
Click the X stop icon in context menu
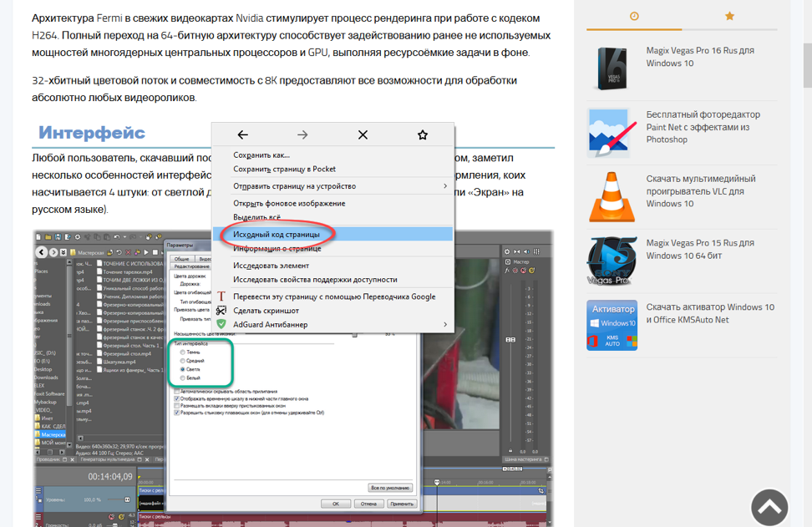(363, 135)
